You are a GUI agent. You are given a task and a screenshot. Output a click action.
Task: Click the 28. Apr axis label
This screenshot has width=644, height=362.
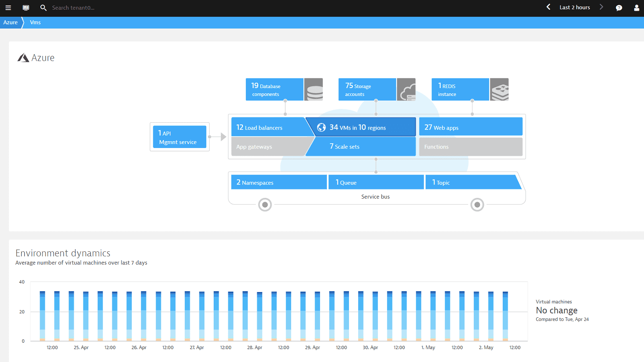tap(255, 348)
